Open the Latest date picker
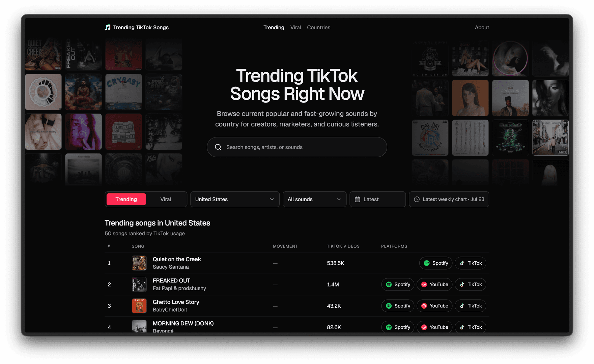The height and width of the screenshot is (364, 594). click(377, 200)
